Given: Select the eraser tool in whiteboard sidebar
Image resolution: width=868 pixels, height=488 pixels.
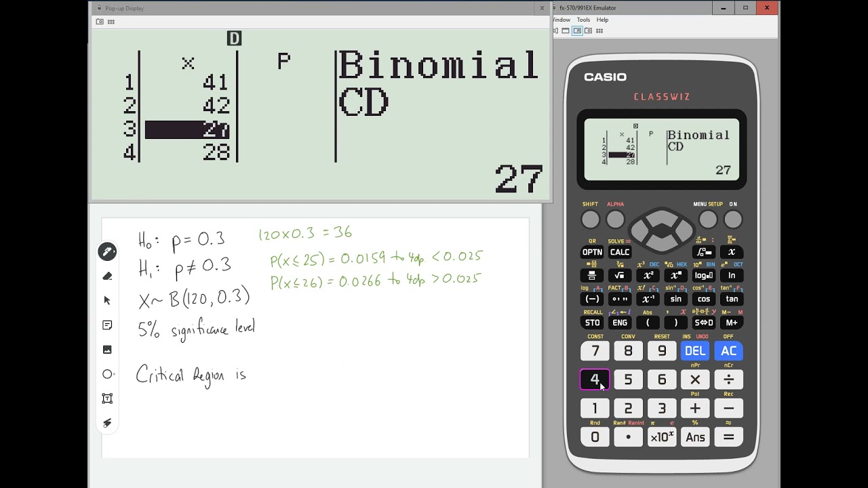Looking at the screenshot, I should point(107,277).
